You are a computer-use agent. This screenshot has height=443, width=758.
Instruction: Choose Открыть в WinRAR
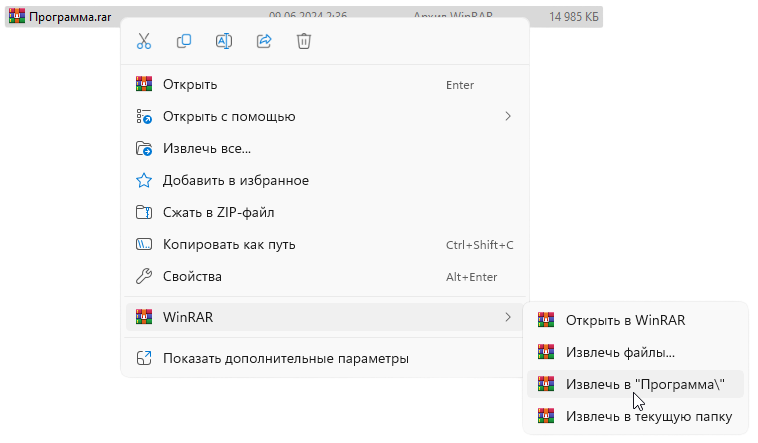[x=625, y=321]
